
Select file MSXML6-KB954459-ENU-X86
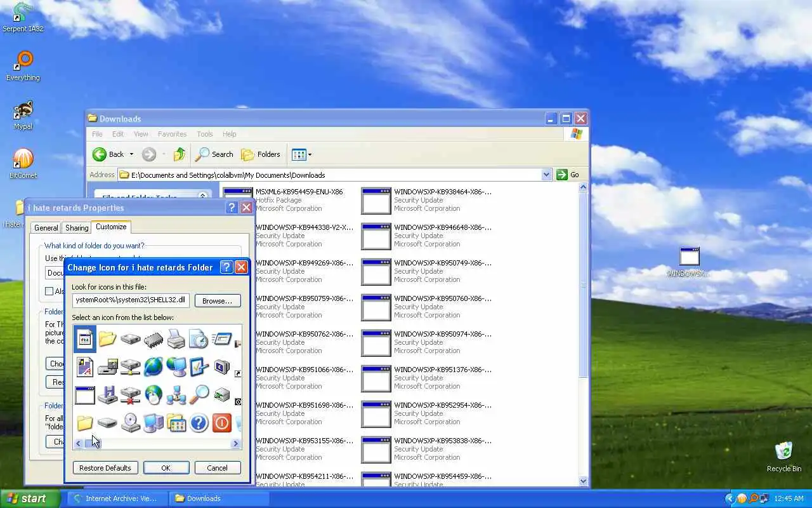pyautogui.click(x=283, y=200)
